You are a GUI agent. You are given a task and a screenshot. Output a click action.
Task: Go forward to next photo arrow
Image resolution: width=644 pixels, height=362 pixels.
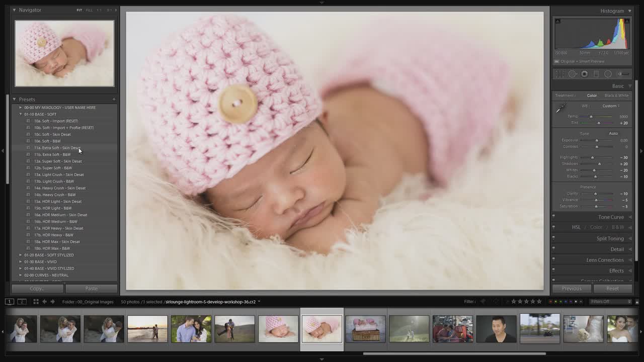click(x=53, y=302)
